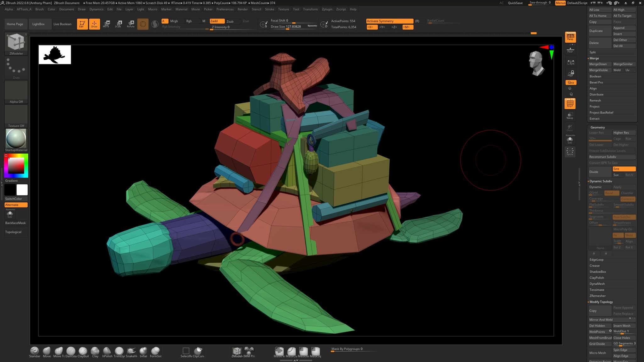
Task: Toggle Activate Symmetry
Action: coord(390,21)
